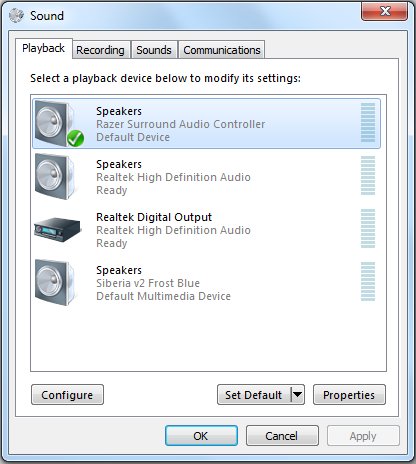Close the Sound dialog window

pyautogui.click(x=384, y=11)
